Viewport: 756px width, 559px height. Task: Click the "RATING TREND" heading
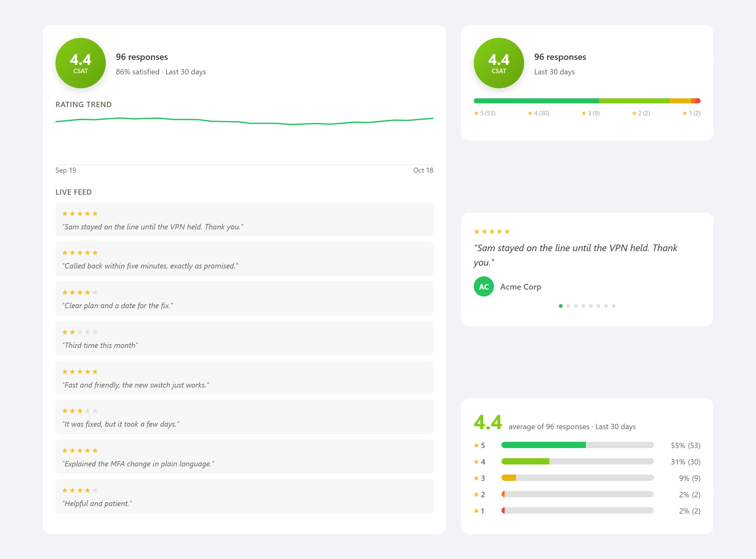tap(83, 105)
